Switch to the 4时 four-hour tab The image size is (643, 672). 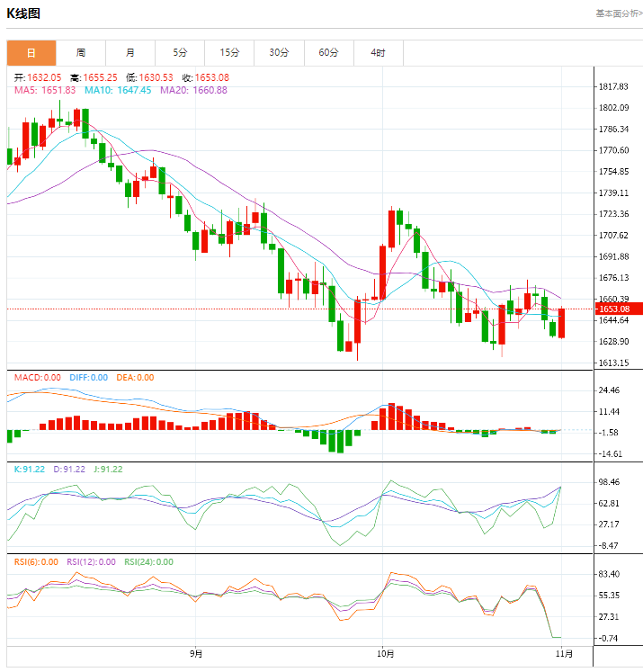[x=378, y=53]
